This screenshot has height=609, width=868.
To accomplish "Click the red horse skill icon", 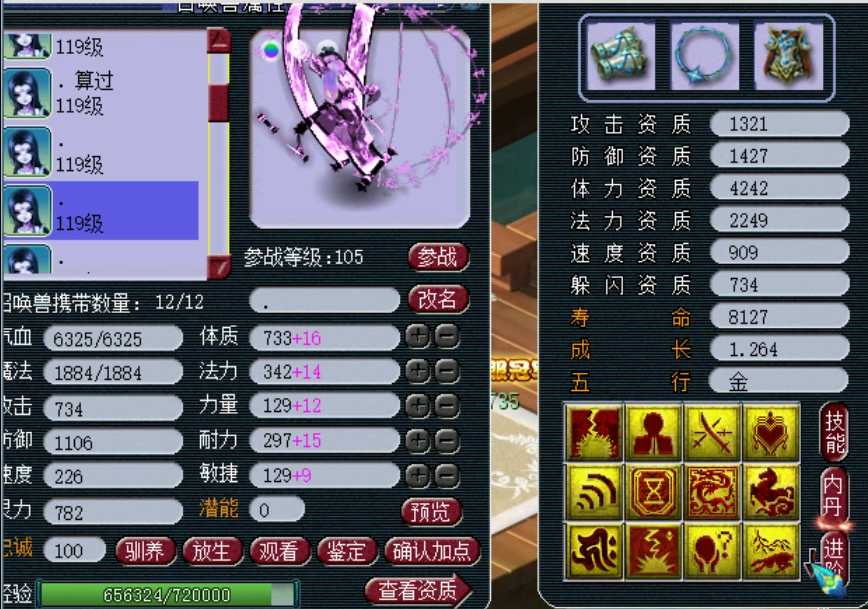I will [x=772, y=492].
